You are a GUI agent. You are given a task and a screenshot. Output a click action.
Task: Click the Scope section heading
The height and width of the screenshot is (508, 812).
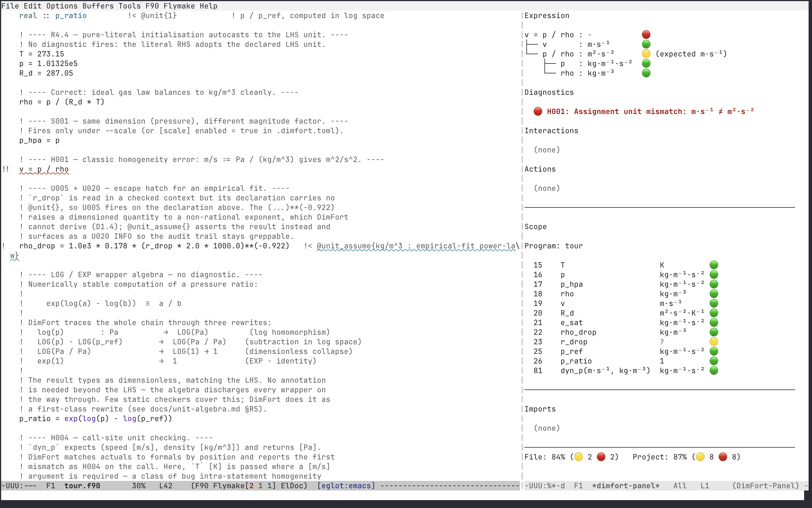535,227
